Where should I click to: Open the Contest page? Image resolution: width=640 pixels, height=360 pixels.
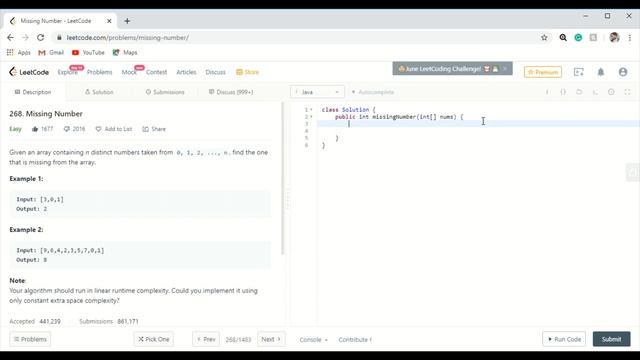coord(156,72)
